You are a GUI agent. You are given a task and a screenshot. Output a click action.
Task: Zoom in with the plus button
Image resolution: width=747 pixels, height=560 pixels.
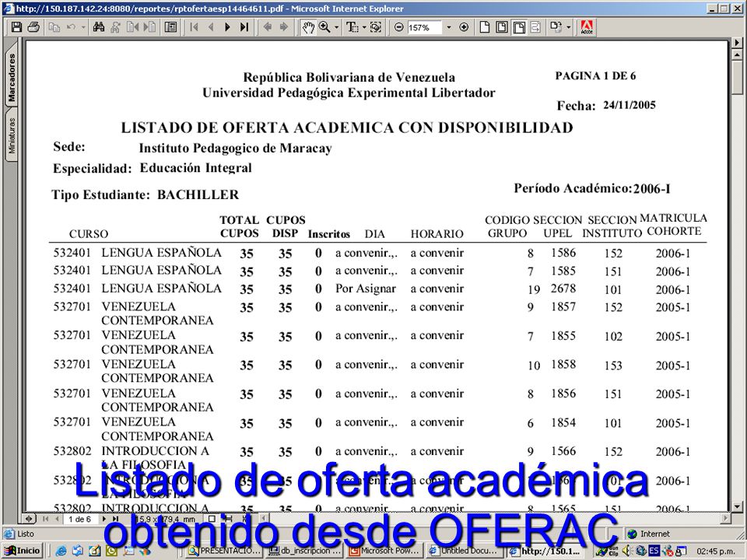(464, 27)
